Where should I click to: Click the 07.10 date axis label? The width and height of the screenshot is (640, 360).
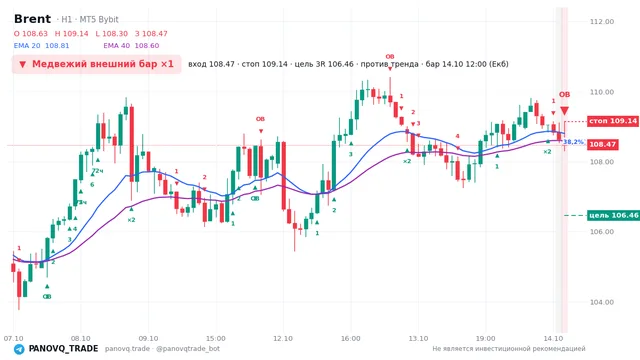coord(13,338)
